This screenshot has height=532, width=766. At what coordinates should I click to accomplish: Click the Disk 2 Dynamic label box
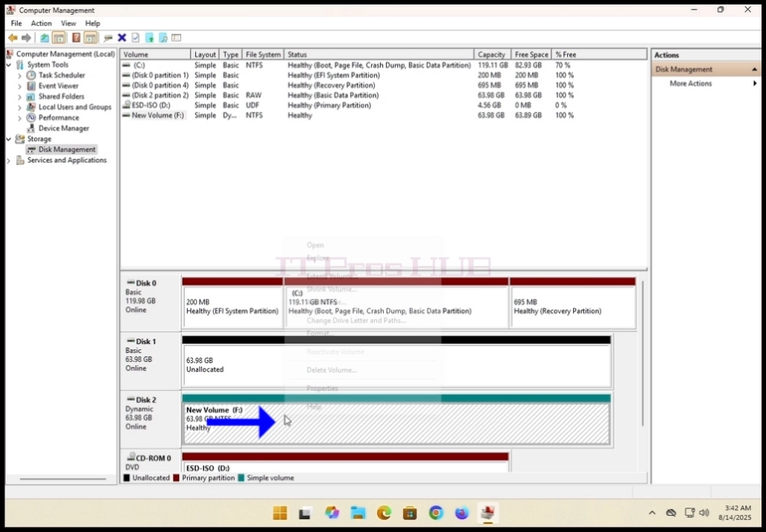[x=151, y=419]
